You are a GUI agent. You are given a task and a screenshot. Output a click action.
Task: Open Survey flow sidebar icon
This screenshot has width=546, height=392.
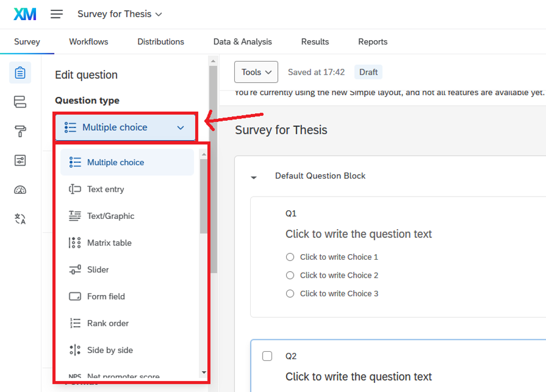20,102
